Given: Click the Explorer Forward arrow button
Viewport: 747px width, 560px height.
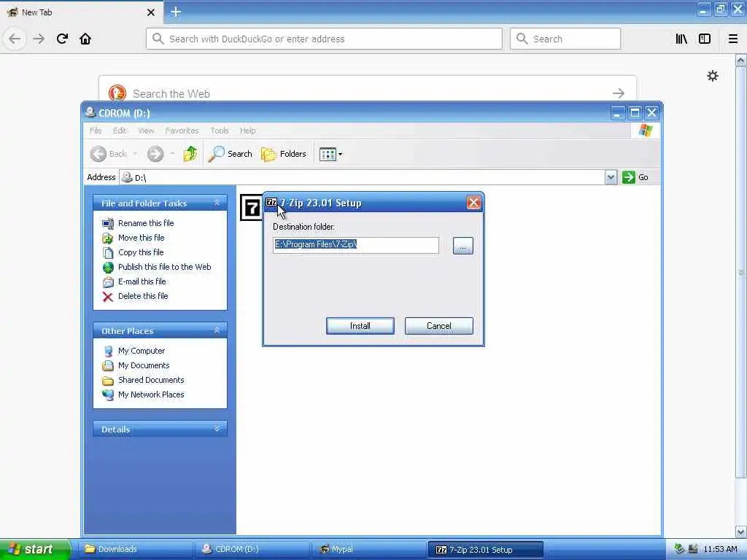Looking at the screenshot, I should pyautogui.click(x=155, y=154).
